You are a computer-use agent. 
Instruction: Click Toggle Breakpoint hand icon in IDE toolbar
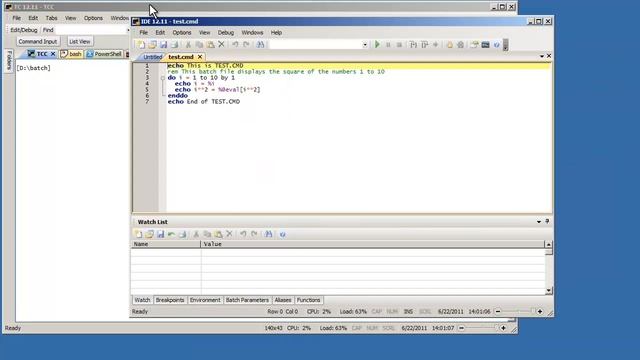coord(449,44)
